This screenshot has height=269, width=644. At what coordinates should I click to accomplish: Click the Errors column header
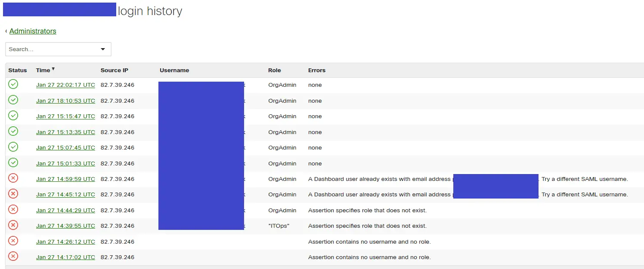pyautogui.click(x=317, y=70)
